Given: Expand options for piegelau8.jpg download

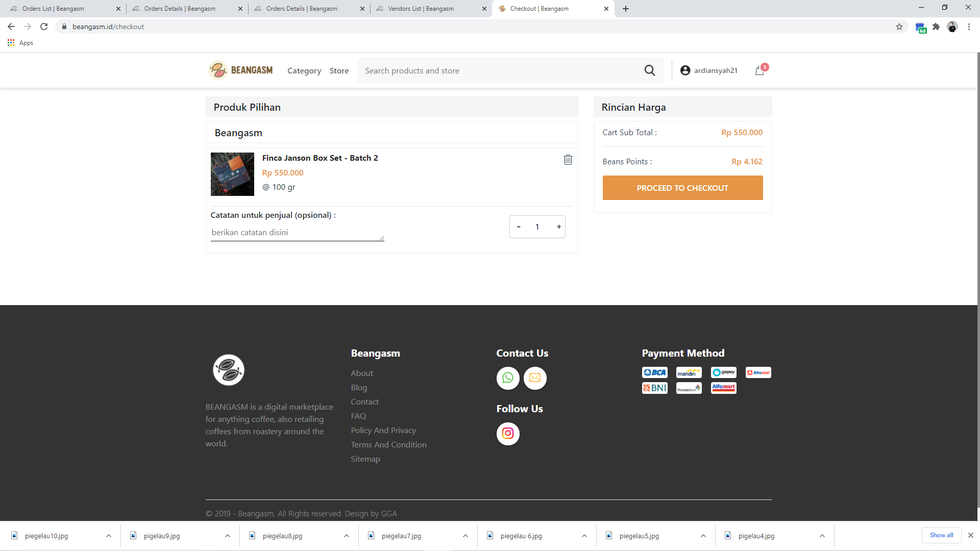Looking at the screenshot, I should [347, 536].
